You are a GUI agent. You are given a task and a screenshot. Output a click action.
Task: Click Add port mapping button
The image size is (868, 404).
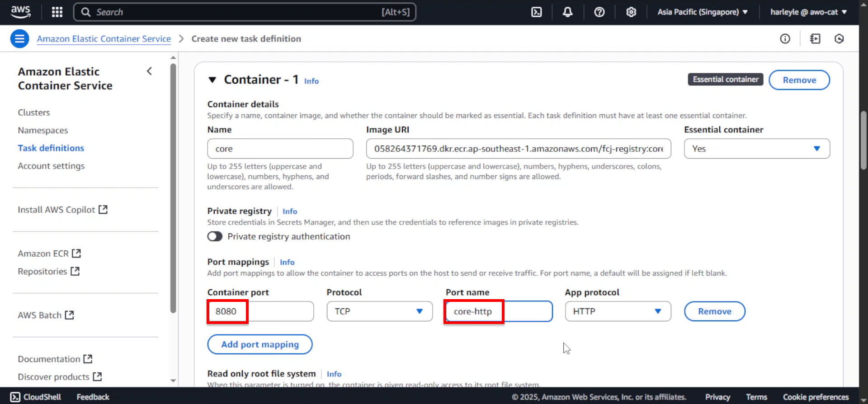(260, 344)
